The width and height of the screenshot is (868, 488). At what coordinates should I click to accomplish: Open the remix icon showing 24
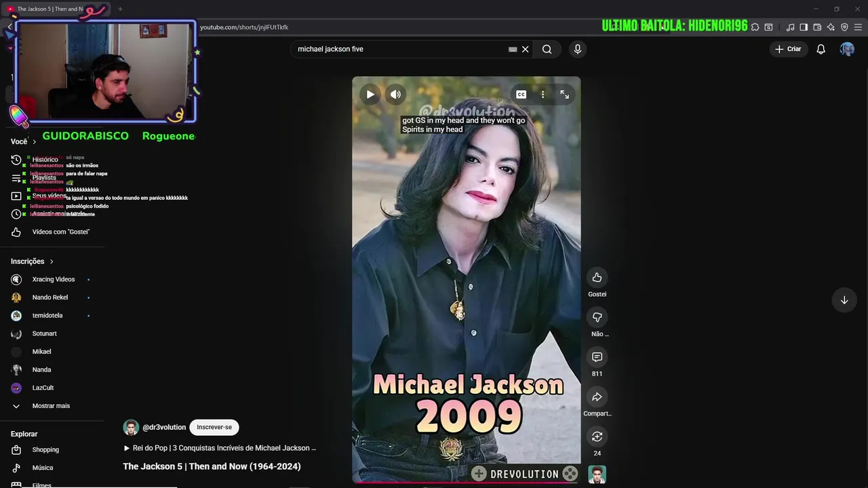[597, 436]
